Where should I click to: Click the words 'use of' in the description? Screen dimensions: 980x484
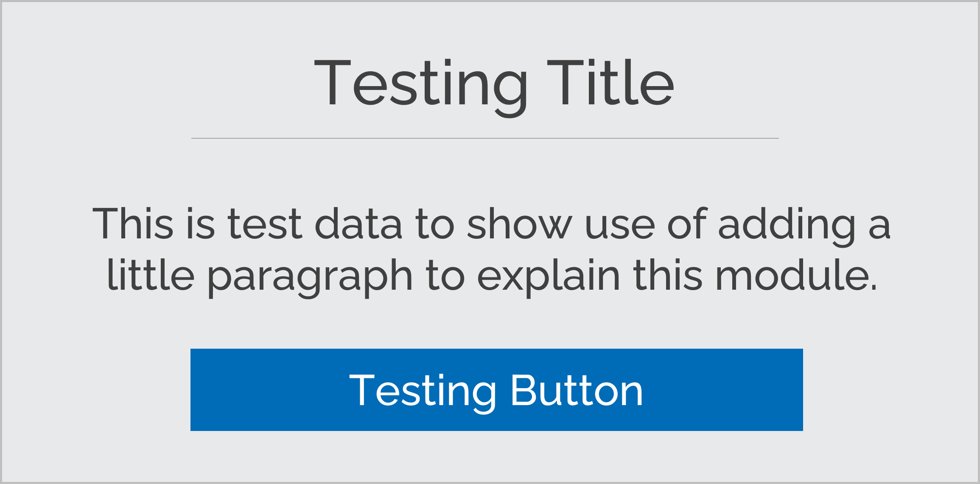point(646,223)
